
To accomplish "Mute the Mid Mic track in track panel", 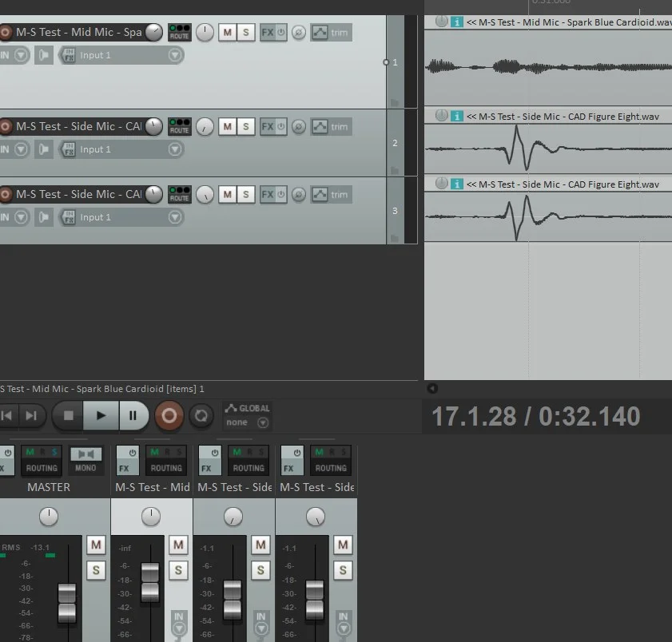I will [227, 33].
